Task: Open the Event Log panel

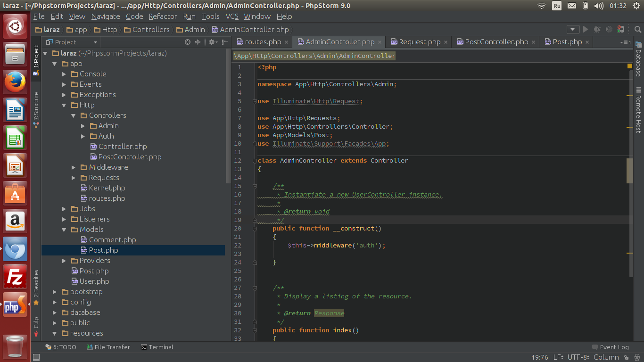Action: click(611, 347)
